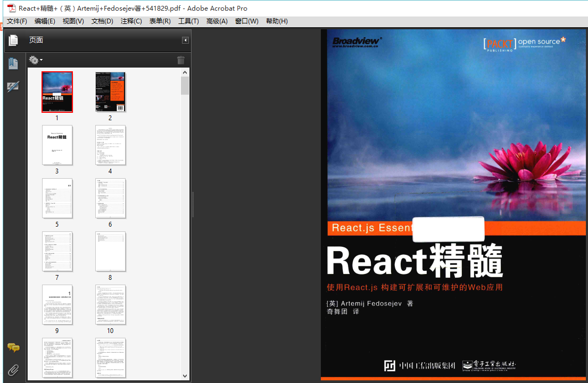588x383 pixels.
Task: Click the author name Artemij Fedosejev
Action: (371, 304)
